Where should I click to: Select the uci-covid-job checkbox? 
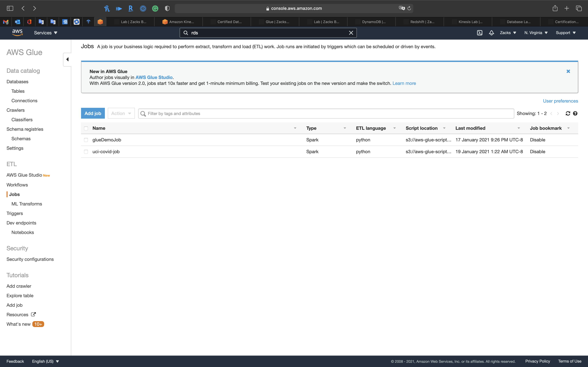click(86, 152)
